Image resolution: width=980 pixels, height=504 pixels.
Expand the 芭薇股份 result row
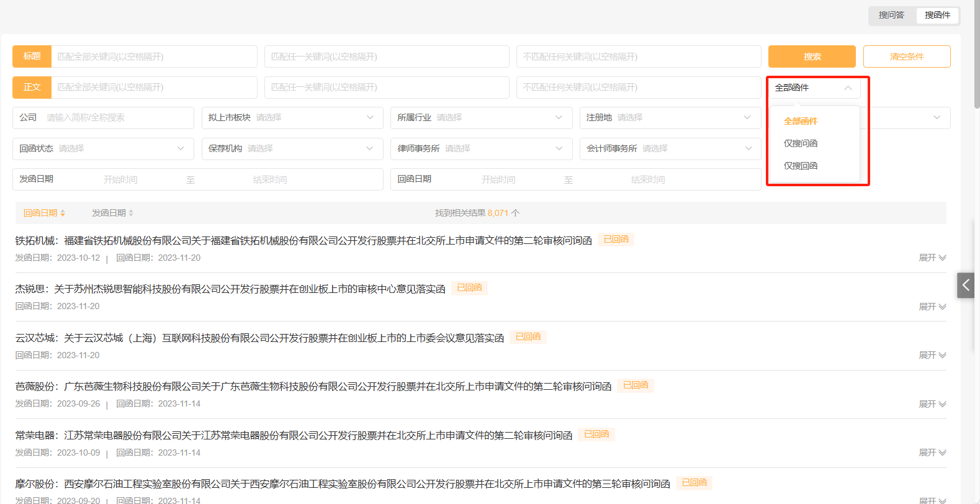click(932, 404)
